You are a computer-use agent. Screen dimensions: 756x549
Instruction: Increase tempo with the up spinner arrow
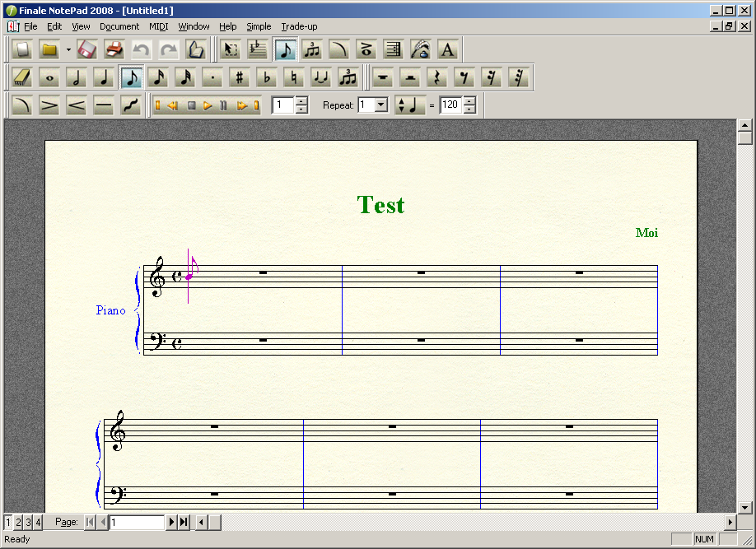[469, 100]
